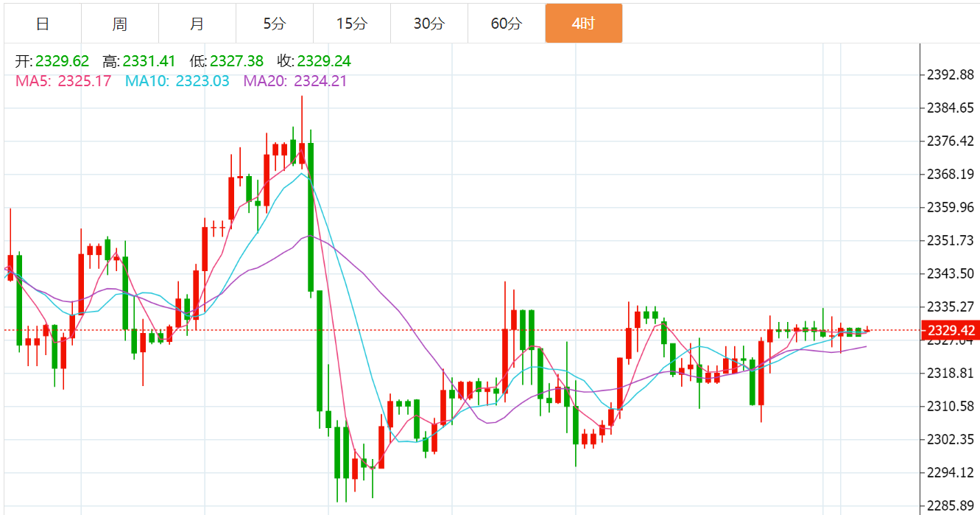
Task: Click the 2335.27 price axis label
Action: click(950, 306)
